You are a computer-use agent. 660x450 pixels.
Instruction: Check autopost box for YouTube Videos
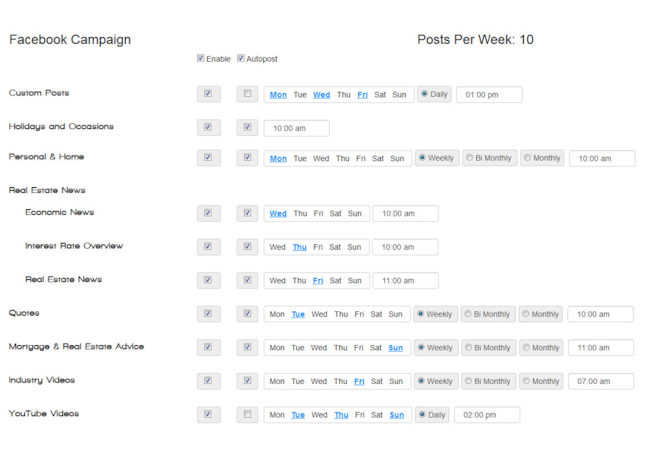pyautogui.click(x=248, y=414)
